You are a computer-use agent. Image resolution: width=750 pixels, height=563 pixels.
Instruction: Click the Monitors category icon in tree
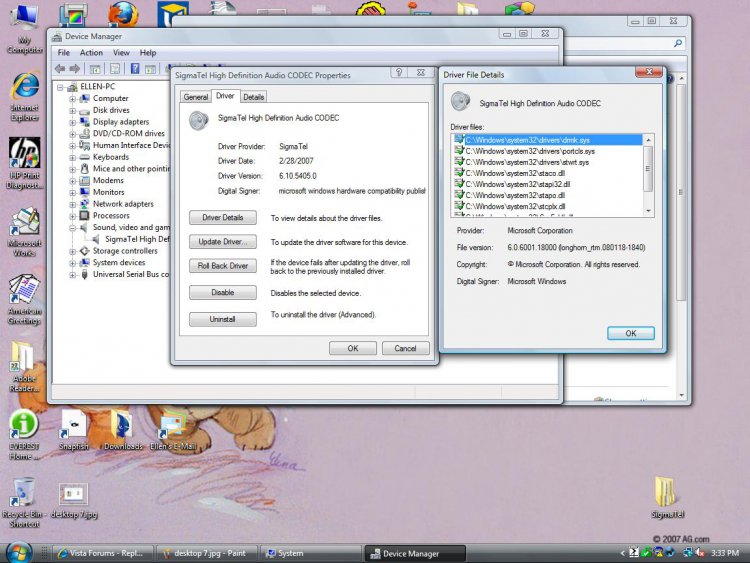point(85,192)
